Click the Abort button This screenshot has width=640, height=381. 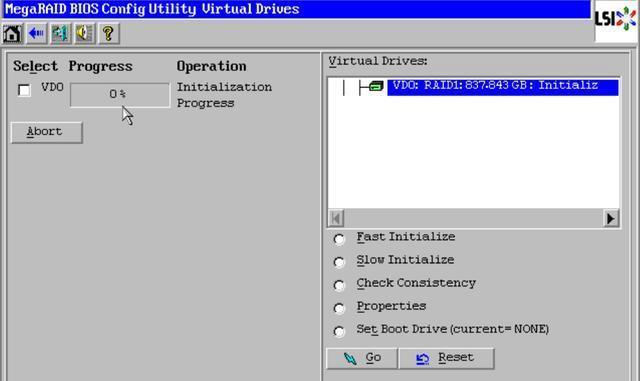(47, 132)
